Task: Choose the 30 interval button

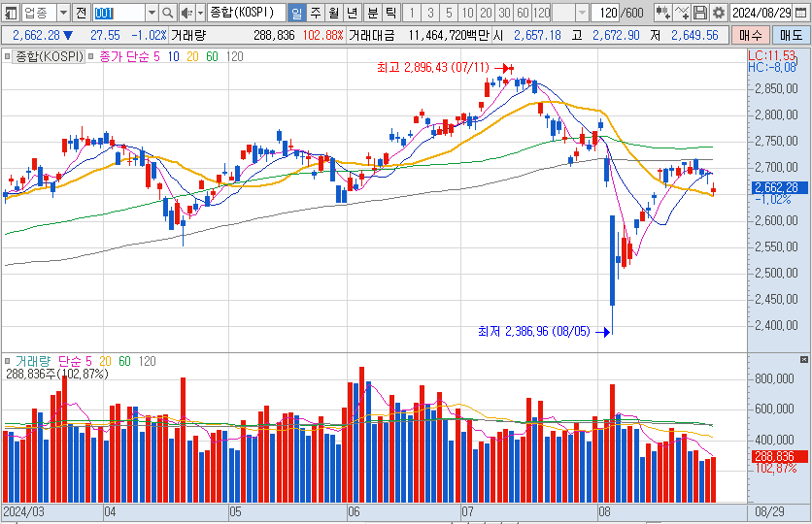Action: pos(504,13)
